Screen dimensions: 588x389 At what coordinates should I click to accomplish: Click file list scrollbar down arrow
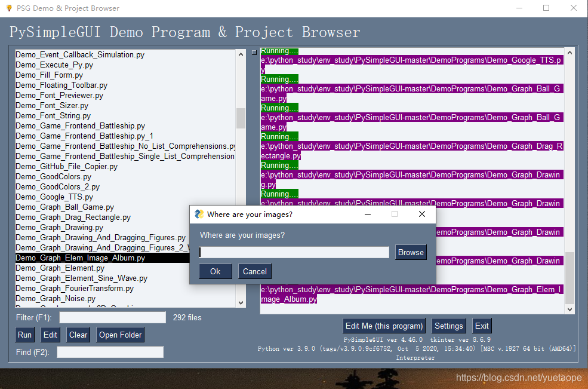[241, 302]
